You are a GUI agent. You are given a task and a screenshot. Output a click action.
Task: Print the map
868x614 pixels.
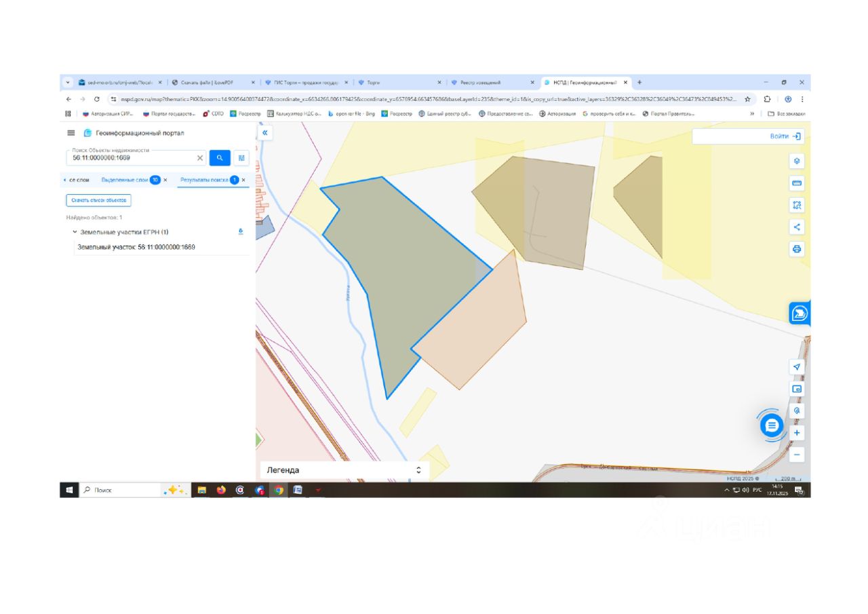(x=797, y=249)
